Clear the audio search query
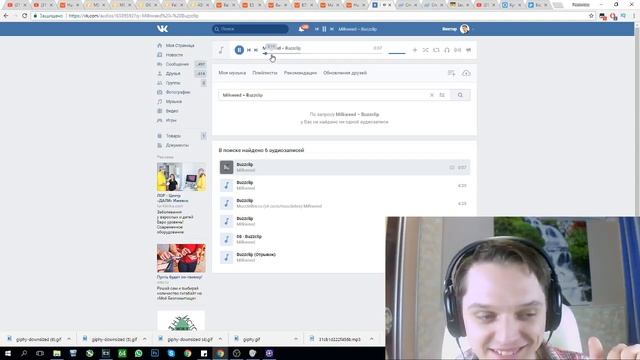Screen dimensions: 640x360 pyautogui.click(x=431, y=95)
